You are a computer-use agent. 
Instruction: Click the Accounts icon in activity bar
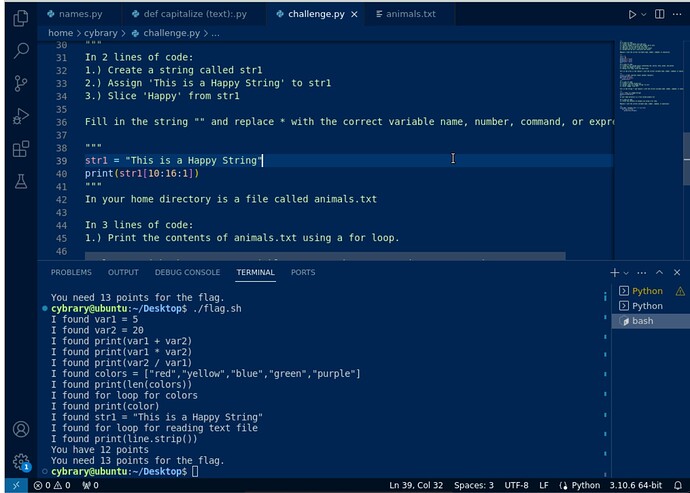[x=20, y=430]
